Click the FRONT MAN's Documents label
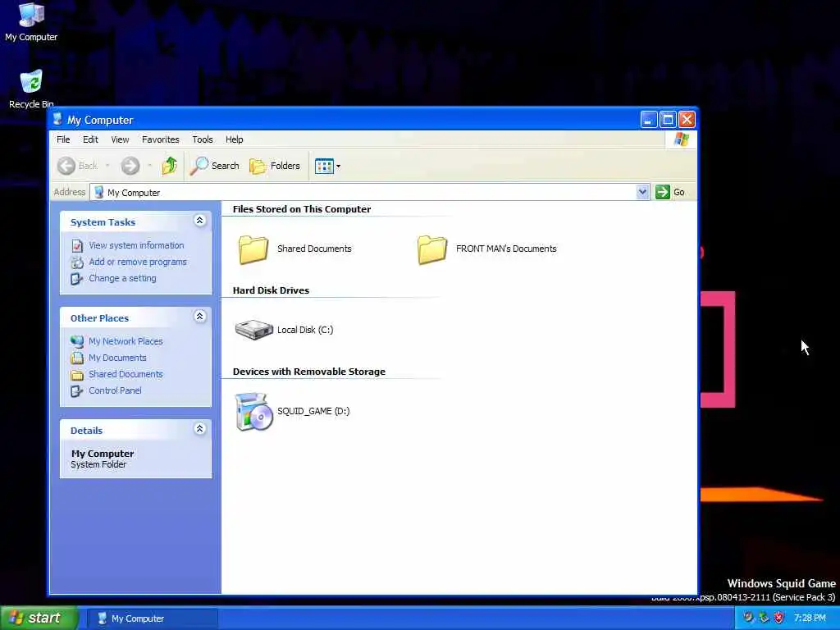This screenshot has width=840, height=630. [506, 249]
